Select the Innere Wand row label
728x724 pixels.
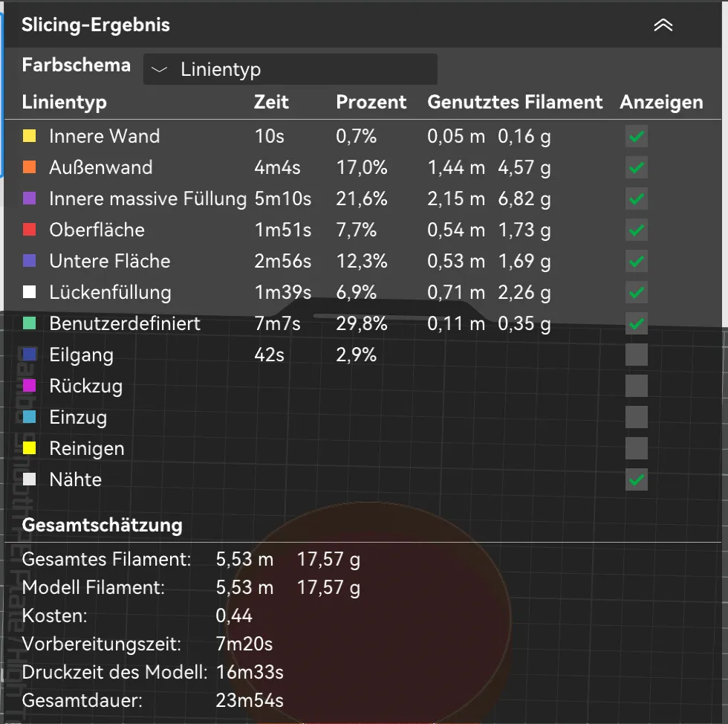[x=105, y=136]
